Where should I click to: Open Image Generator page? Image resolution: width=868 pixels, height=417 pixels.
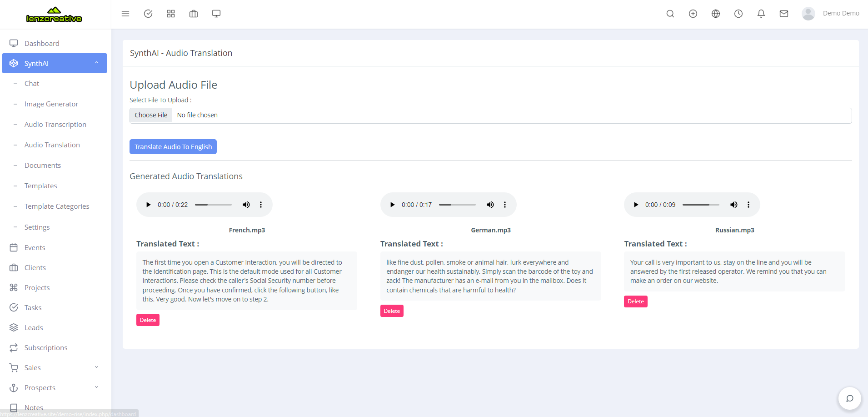point(51,104)
